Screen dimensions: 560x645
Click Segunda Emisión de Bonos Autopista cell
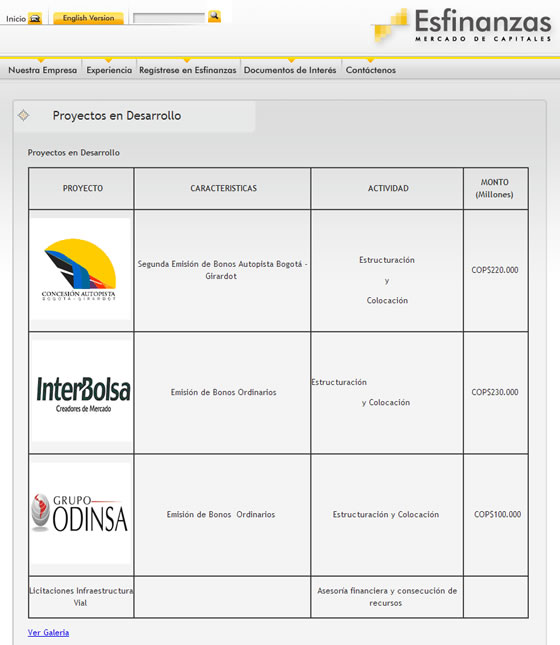pyautogui.click(x=222, y=270)
